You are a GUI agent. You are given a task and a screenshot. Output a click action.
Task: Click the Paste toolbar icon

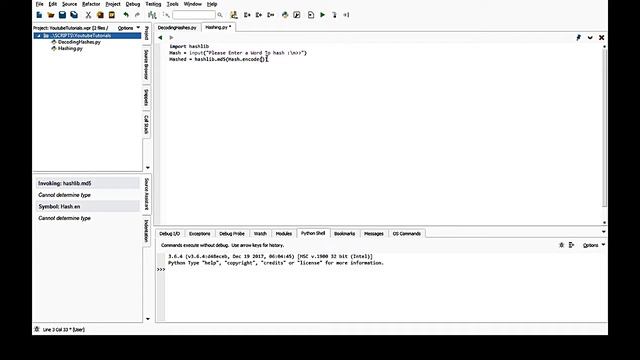click(x=111, y=15)
